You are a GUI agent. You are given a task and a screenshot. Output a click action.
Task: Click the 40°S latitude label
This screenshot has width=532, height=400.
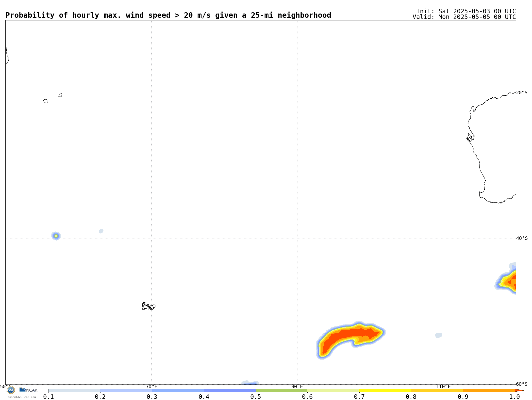pos(522,238)
